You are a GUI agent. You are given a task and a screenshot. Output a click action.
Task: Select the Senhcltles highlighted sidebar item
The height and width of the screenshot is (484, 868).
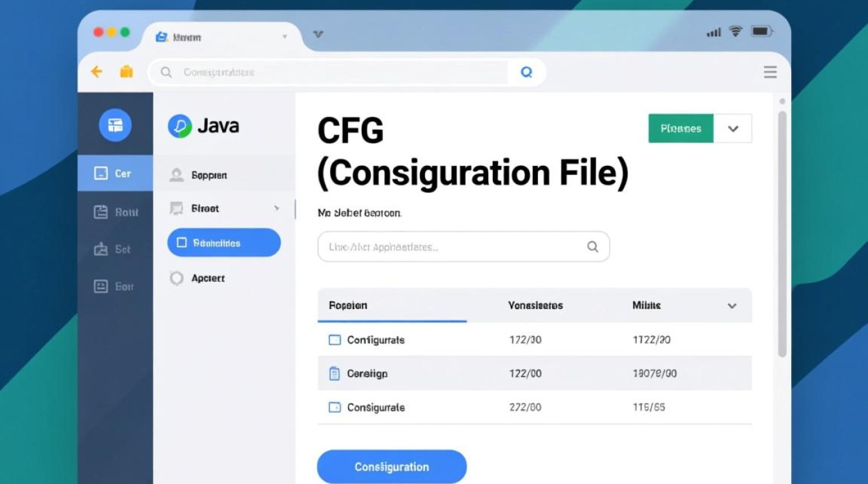point(223,243)
